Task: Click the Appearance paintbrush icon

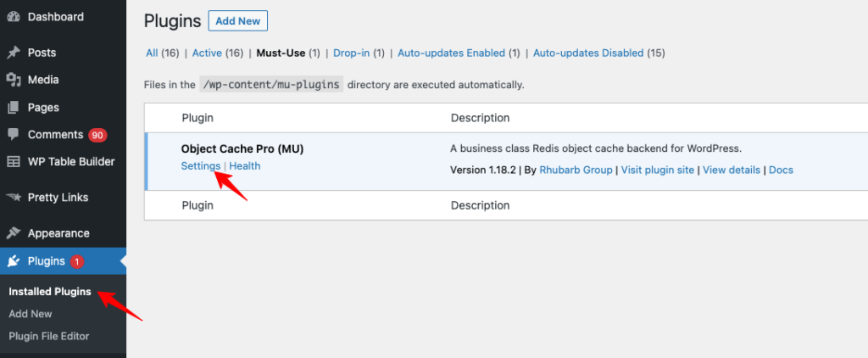Action: tap(14, 233)
